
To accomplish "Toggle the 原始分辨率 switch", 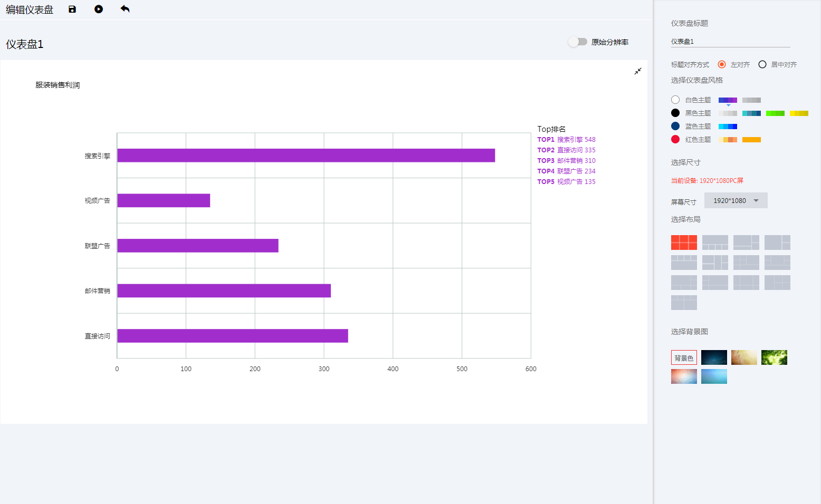I will click(x=578, y=42).
